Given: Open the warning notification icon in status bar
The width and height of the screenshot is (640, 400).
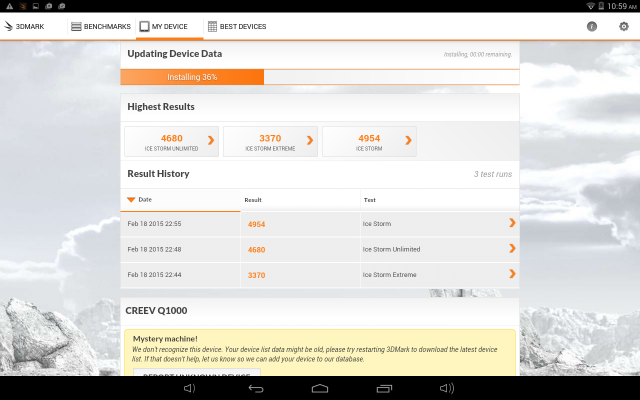Looking at the screenshot, I should [x=9, y=6].
